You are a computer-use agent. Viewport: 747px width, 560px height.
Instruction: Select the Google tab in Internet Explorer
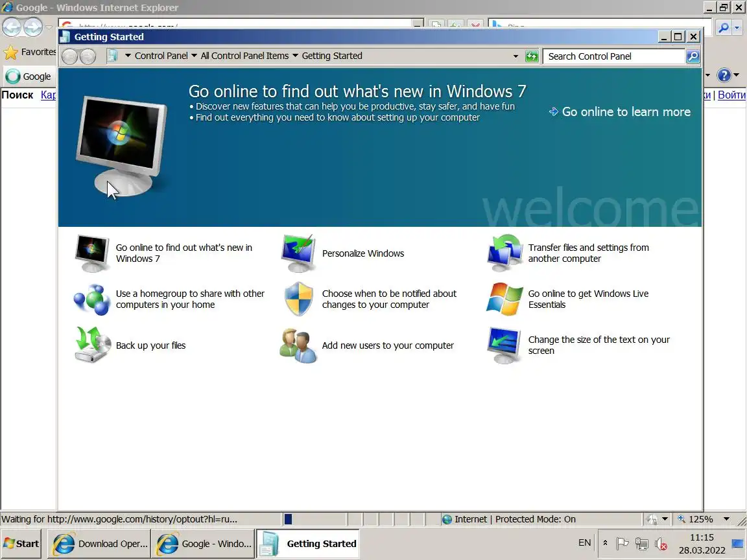coord(30,76)
